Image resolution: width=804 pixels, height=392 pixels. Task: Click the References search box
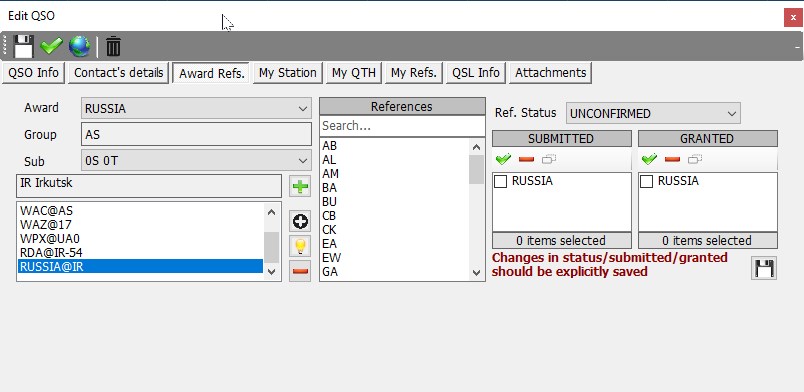click(402, 126)
